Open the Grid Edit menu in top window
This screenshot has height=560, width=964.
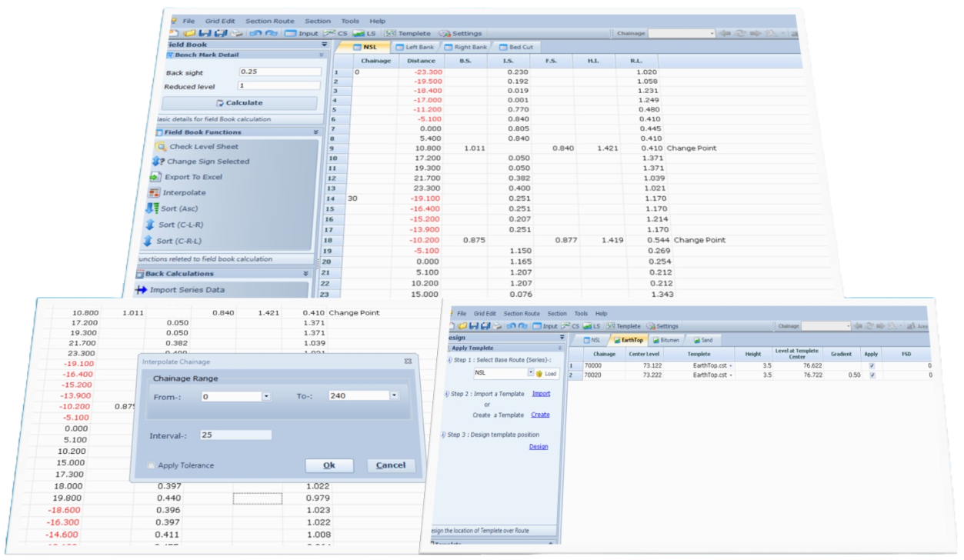(219, 21)
